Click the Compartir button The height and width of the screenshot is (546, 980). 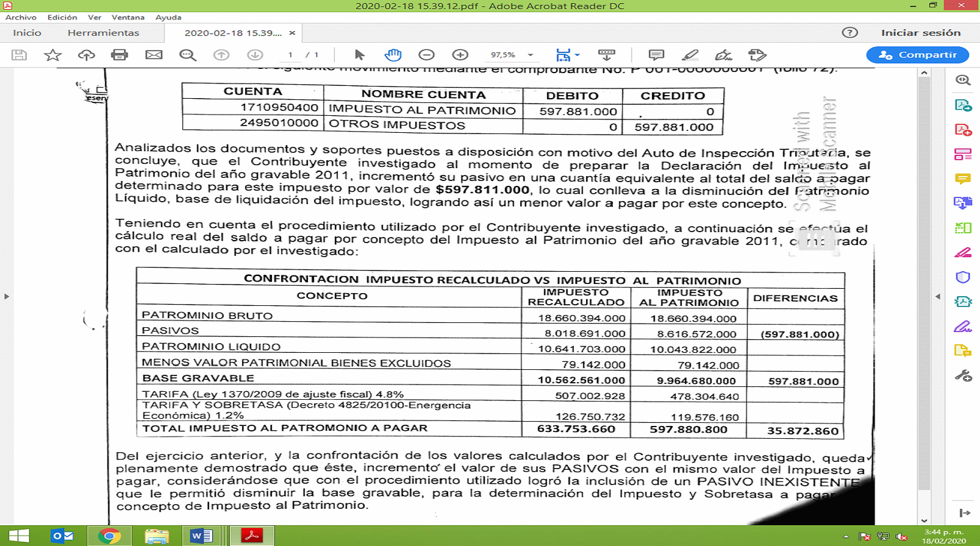[918, 55]
